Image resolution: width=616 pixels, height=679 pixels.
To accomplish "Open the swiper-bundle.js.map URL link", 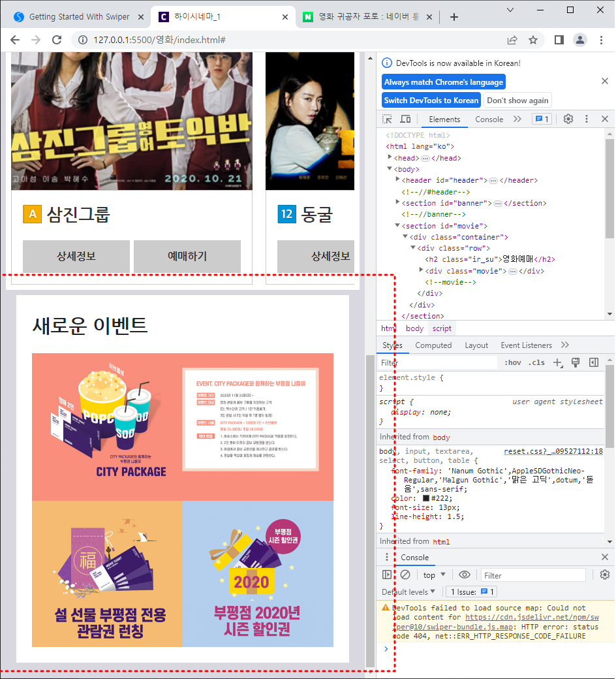I will [x=496, y=622].
